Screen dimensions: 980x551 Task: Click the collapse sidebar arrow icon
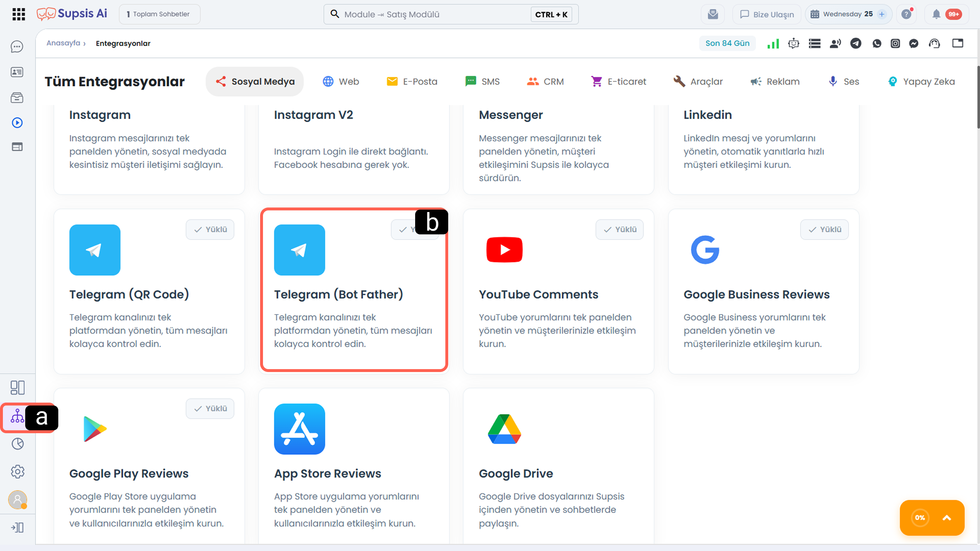17,527
